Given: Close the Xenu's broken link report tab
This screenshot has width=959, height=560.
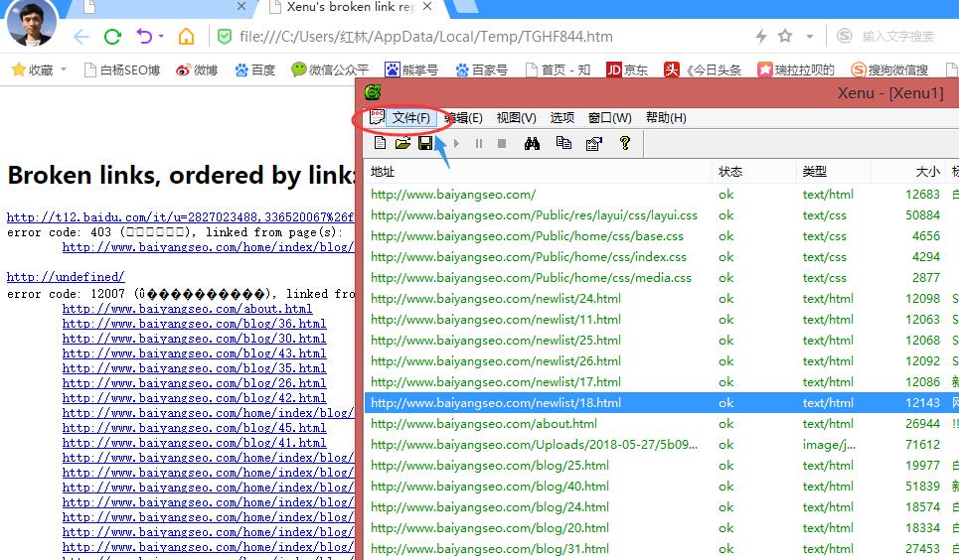Looking at the screenshot, I should coord(427,6).
